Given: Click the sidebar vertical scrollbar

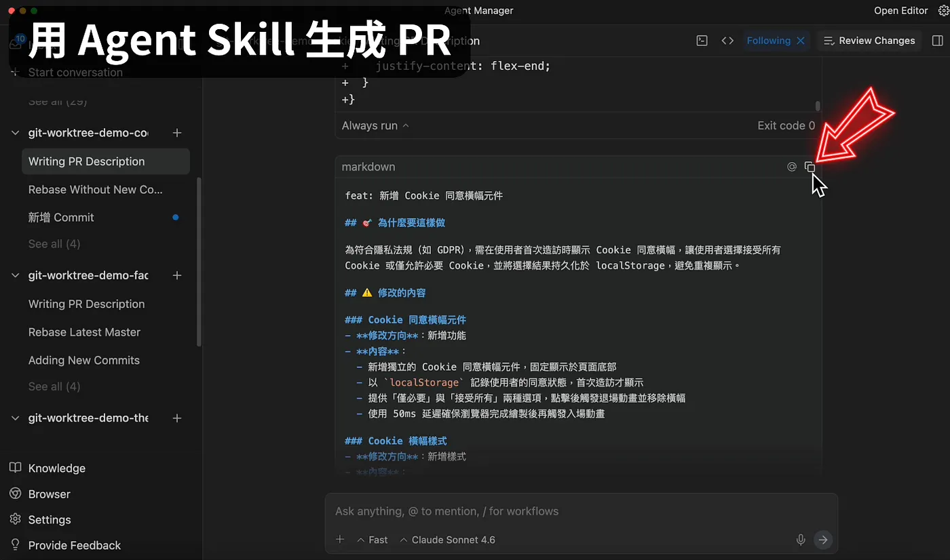Looking at the screenshot, I should 199,262.
